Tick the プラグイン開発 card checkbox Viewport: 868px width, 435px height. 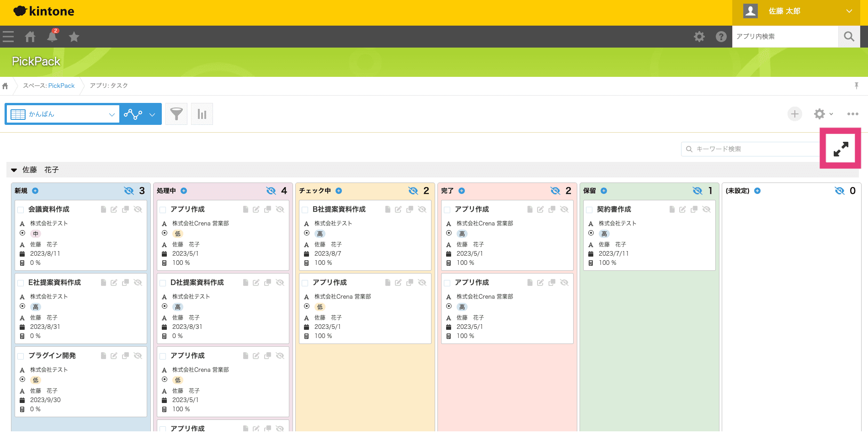(x=21, y=356)
